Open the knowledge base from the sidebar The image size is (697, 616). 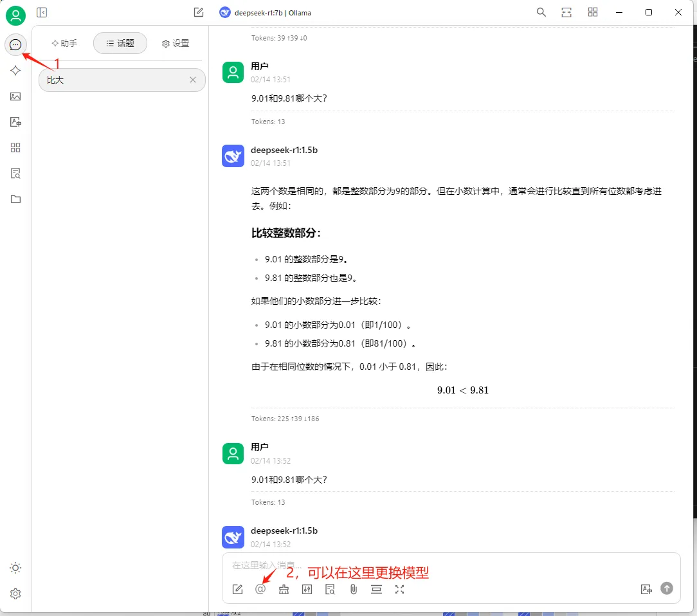[x=15, y=173]
